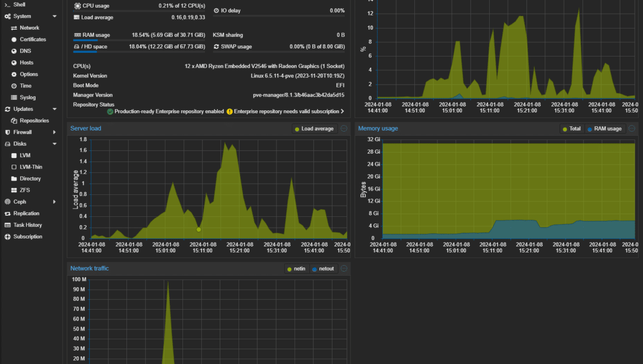The height and width of the screenshot is (364, 643).
Task: Open DNS via its globe icon
Action: 14,51
